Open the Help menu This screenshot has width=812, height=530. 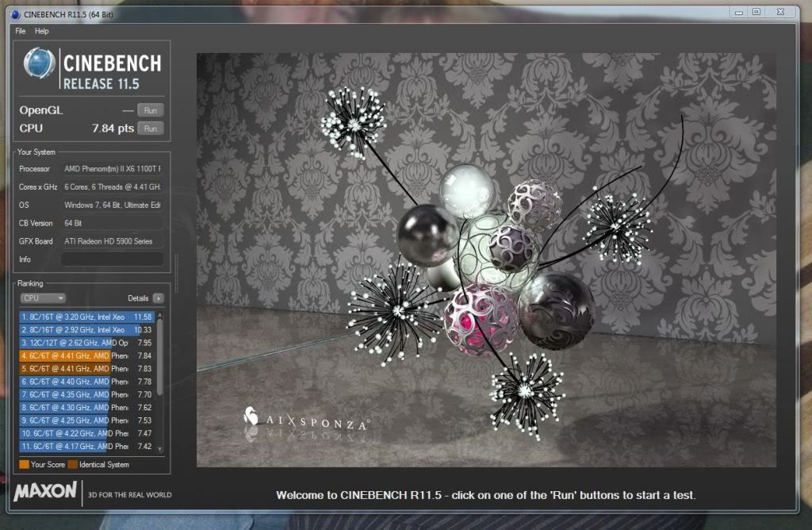pos(41,31)
